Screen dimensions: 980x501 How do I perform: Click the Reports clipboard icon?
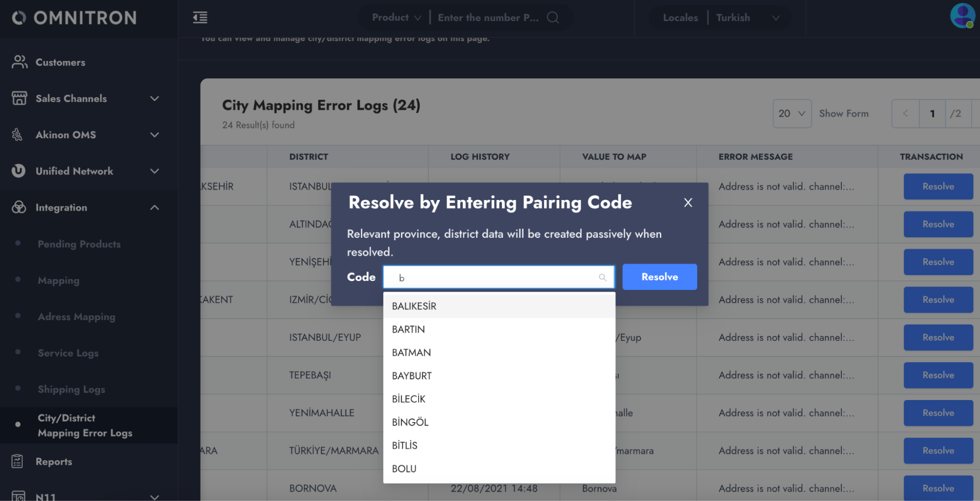pyautogui.click(x=18, y=461)
